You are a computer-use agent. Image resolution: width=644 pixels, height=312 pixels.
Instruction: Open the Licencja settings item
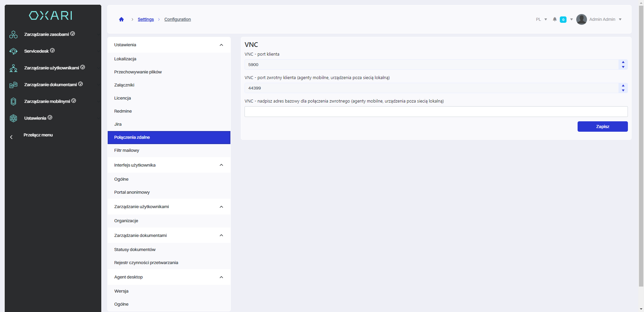point(123,98)
